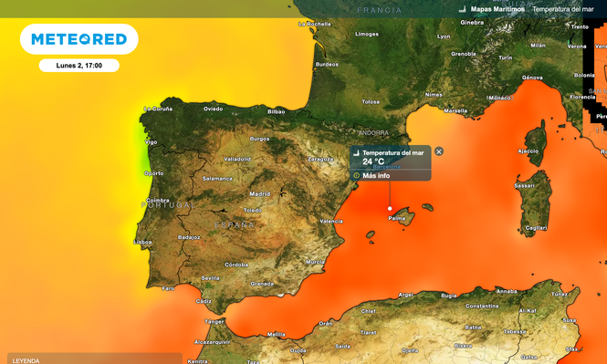The image size is (607, 364).
Task: Open the Mapas Marítimos menu
Action: (x=497, y=9)
